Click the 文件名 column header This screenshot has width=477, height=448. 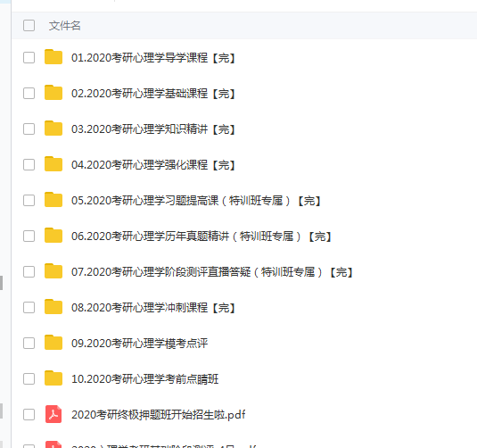(64, 26)
